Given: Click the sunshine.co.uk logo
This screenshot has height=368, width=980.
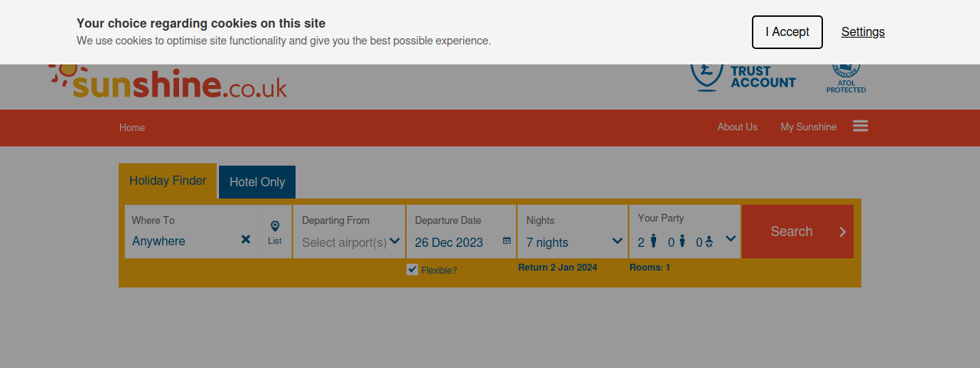Looking at the screenshot, I should click(x=168, y=81).
